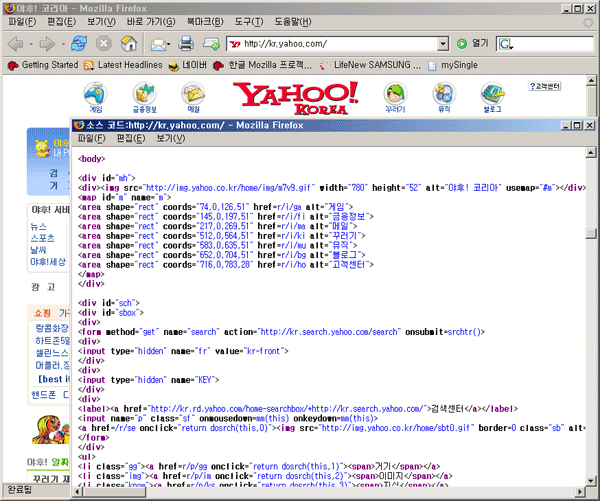Click the source viewer vertical scroll thumb
Viewport: 600px width, 501px height.
[591, 233]
